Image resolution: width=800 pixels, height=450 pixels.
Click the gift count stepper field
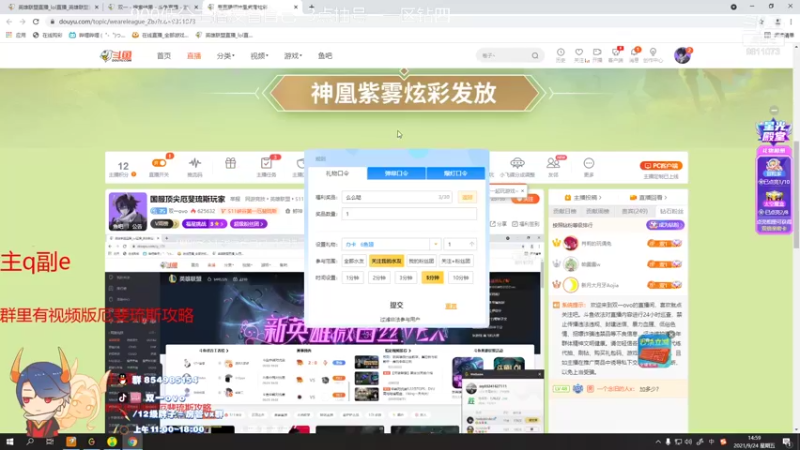[460, 244]
